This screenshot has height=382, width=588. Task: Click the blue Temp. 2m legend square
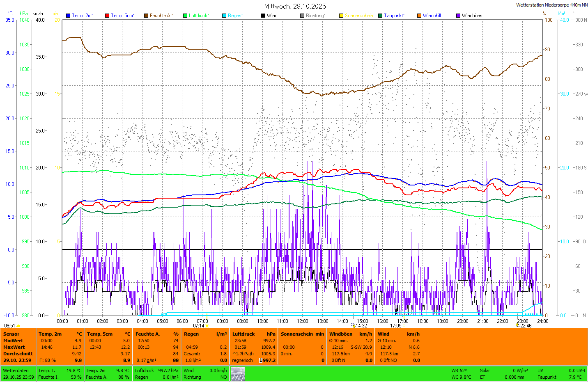(68, 16)
